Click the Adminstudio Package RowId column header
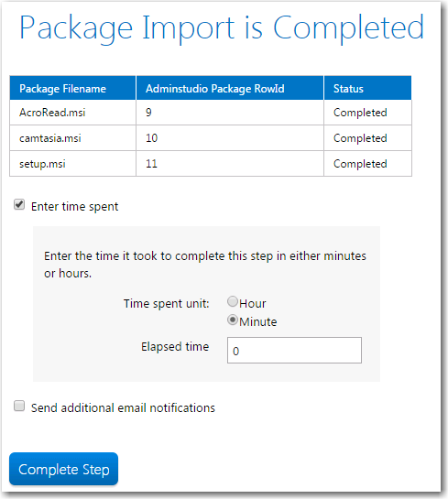 [x=230, y=88]
